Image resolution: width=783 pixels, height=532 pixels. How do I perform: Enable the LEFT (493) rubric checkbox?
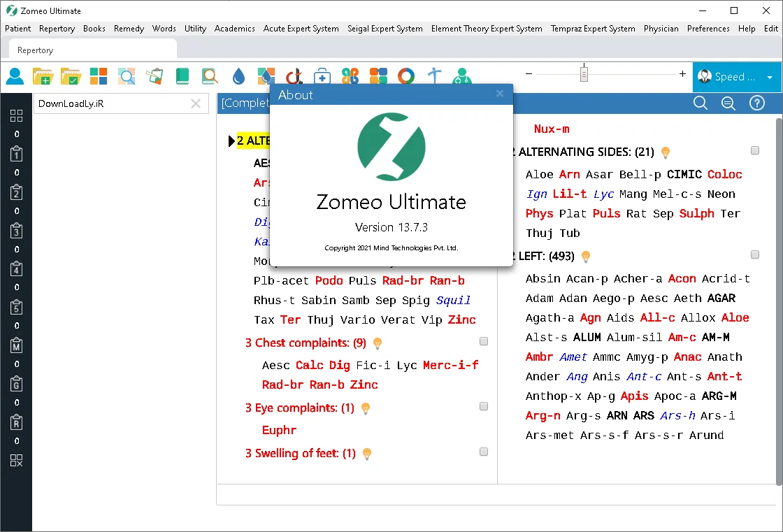click(754, 254)
